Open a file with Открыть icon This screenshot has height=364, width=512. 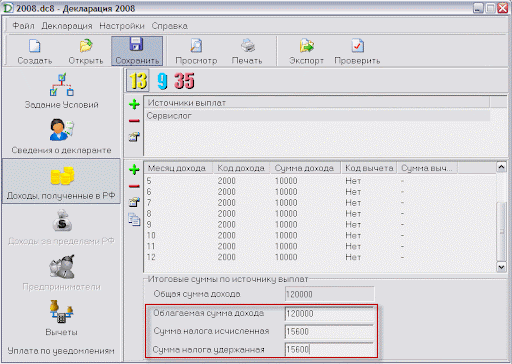pos(86,51)
